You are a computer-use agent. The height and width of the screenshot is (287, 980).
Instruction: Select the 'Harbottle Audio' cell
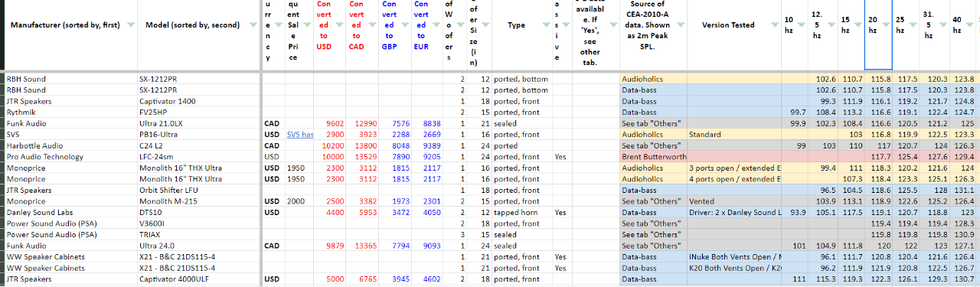[x=71, y=145]
